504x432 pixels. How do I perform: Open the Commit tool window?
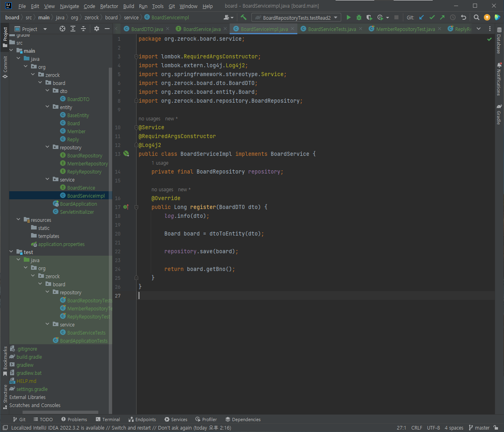(5, 67)
